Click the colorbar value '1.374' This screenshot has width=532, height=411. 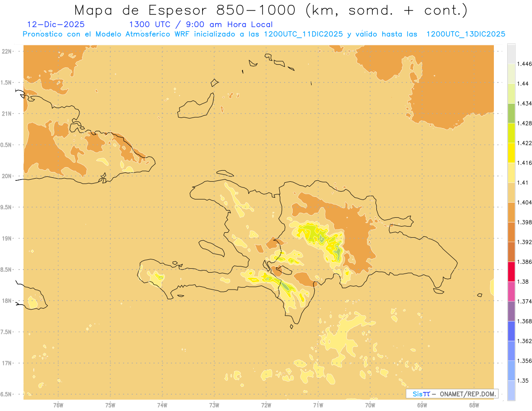(x=525, y=301)
